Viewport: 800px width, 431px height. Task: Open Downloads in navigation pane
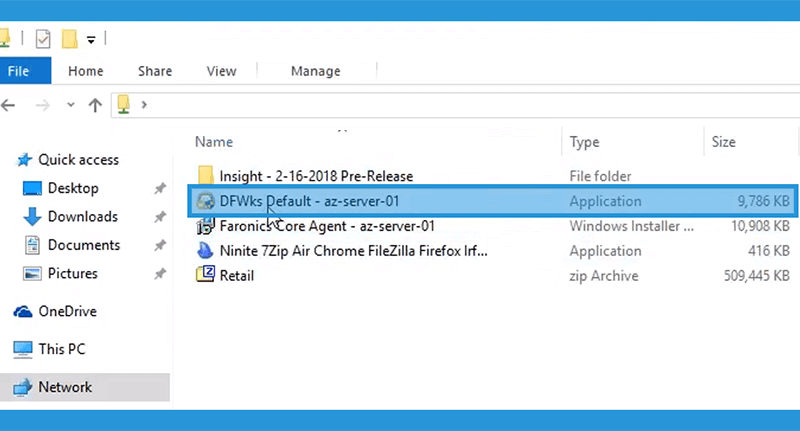coord(83,217)
